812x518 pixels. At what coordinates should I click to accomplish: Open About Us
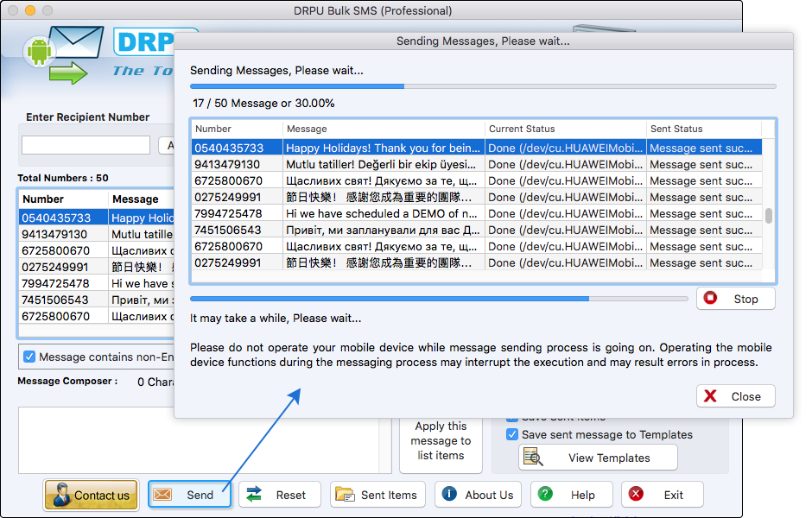(x=478, y=495)
